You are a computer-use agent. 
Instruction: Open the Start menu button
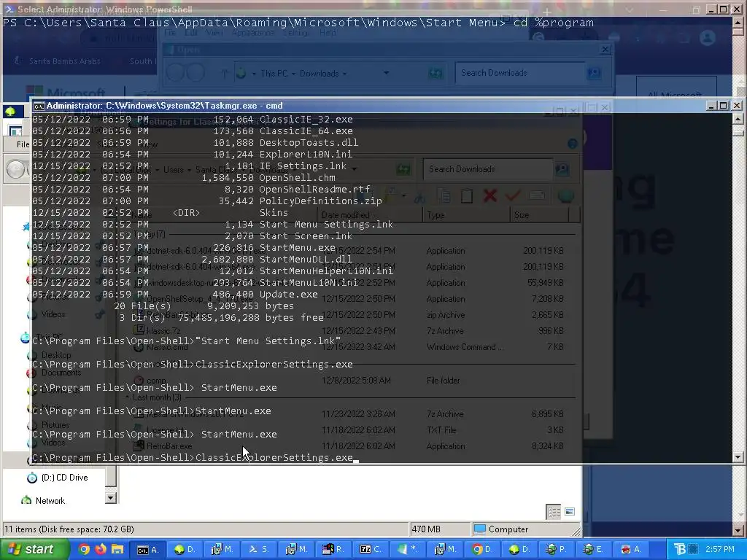(34, 549)
